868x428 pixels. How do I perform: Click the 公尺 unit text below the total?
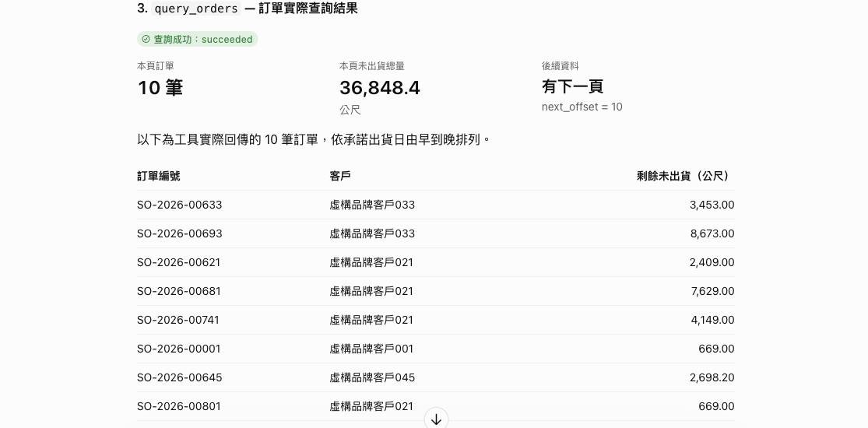(x=350, y=110)
